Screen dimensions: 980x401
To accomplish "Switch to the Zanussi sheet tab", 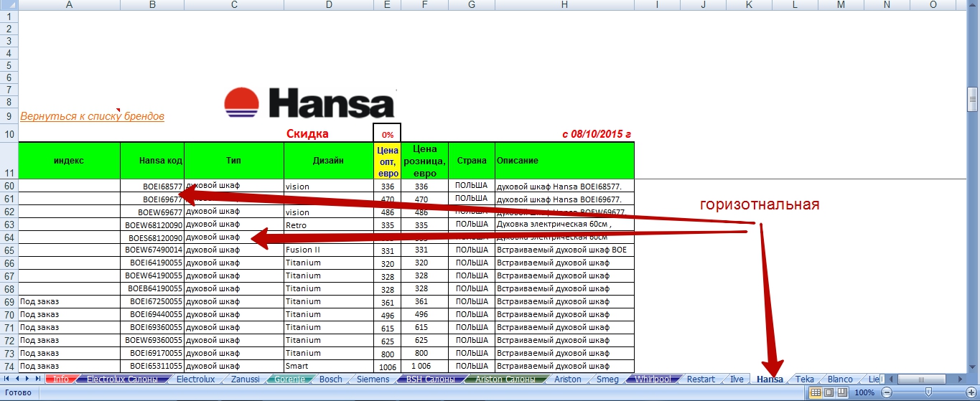I will click(246, 379).
